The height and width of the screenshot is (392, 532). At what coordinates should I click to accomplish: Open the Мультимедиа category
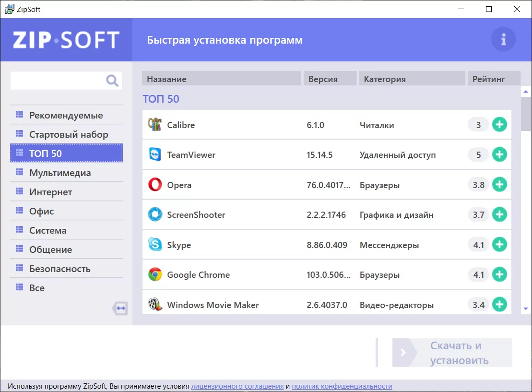coord(66,173)
